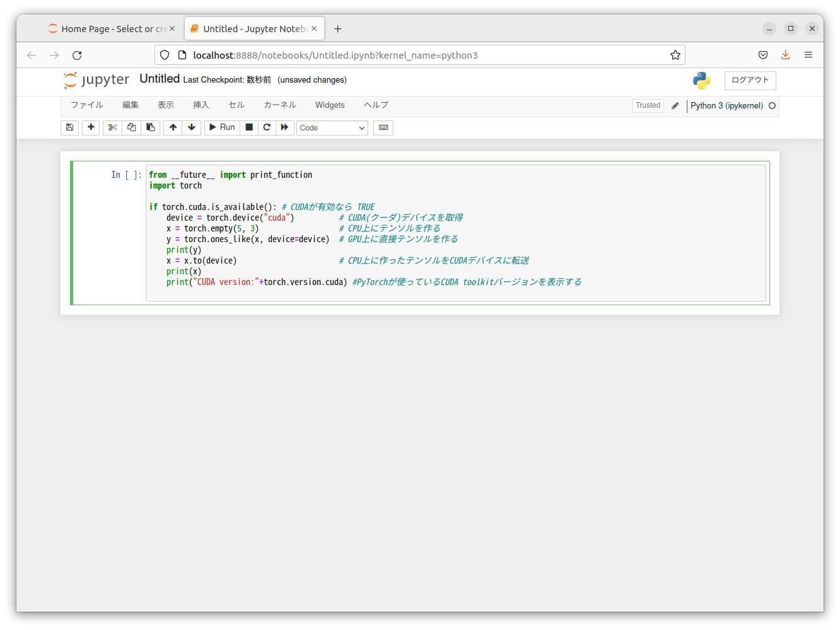Click the Jupyter logo
The width and height of the screenshot is (840, 630).
[96, 80]
